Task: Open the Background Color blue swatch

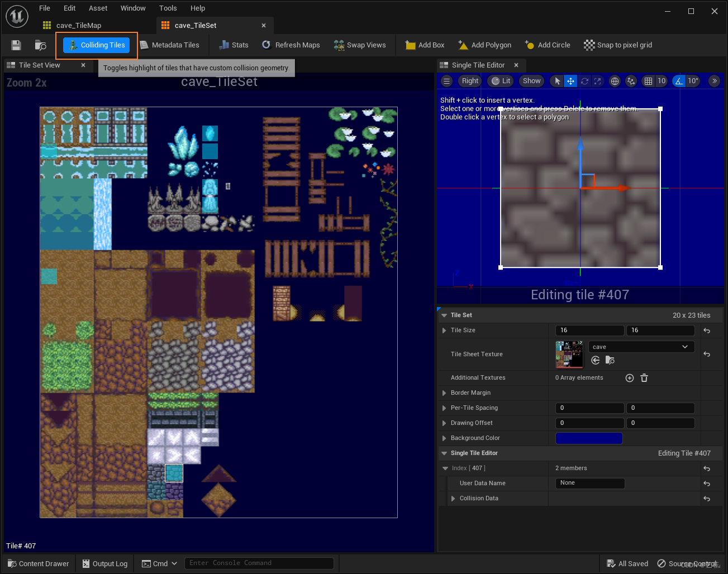Action: pos(589,438)
